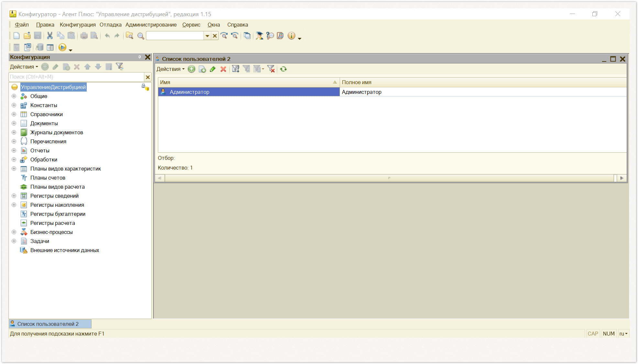Image resolution: width=638 pixels, height=364 pixels.
Task: Expand the Справочники tree node
Action: tap(14, 114)
